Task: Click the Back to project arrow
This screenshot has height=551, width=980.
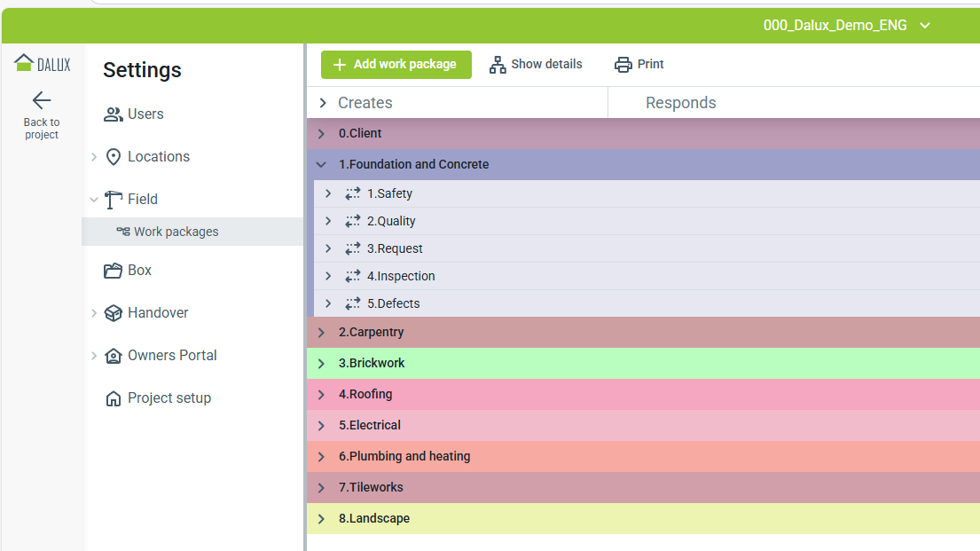Action: pyautogui.click(x=42, y=100)
